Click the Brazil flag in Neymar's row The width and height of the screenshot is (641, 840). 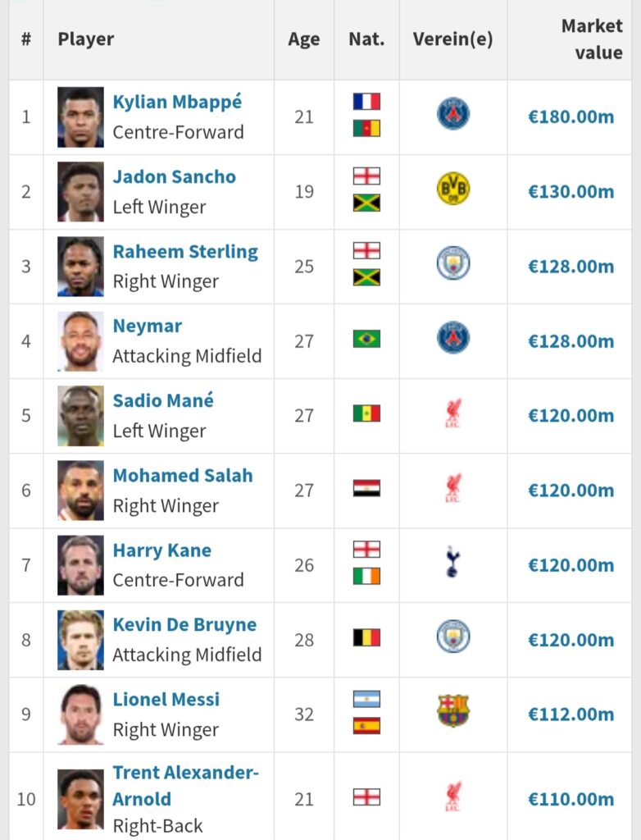366,339
